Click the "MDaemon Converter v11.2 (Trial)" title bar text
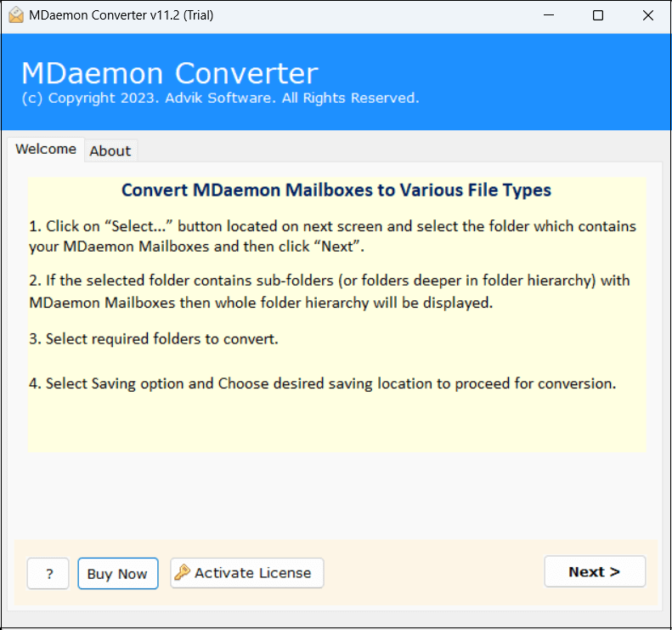 tap(121, 15)
